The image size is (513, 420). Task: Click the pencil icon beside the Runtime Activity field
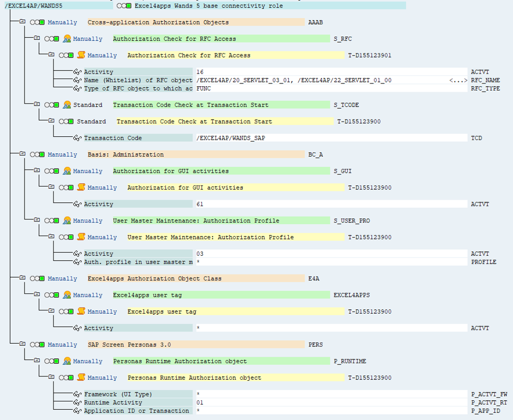coord(77,403)
